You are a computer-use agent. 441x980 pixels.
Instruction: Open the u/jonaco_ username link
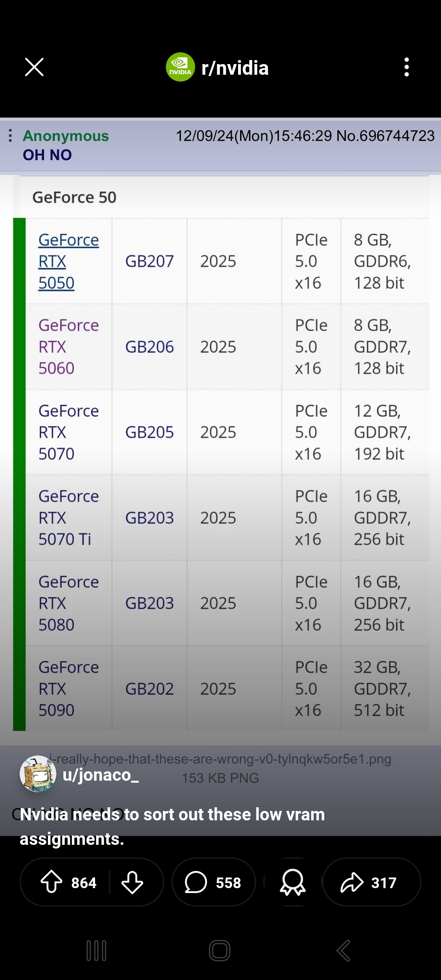(x=101, y=775)
